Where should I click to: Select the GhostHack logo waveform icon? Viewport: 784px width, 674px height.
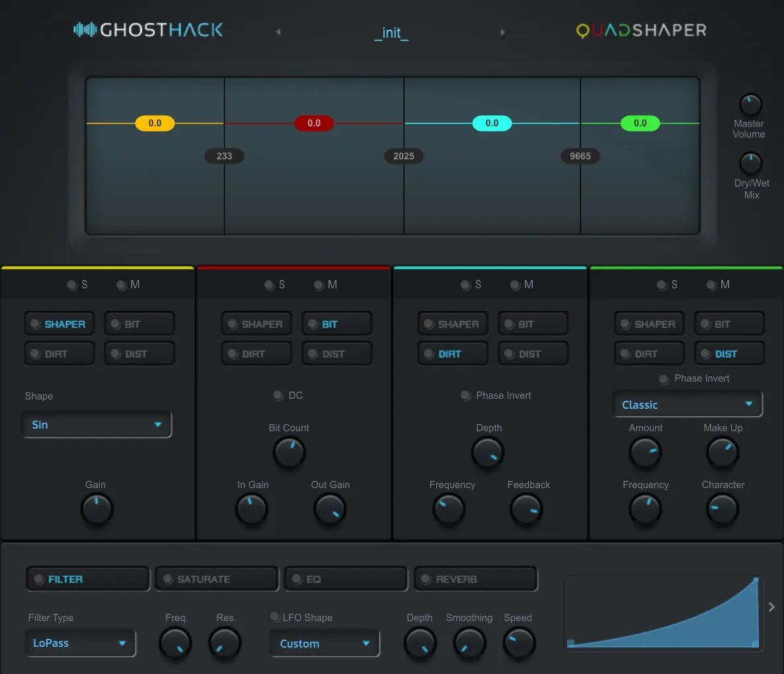coord(85,30)
